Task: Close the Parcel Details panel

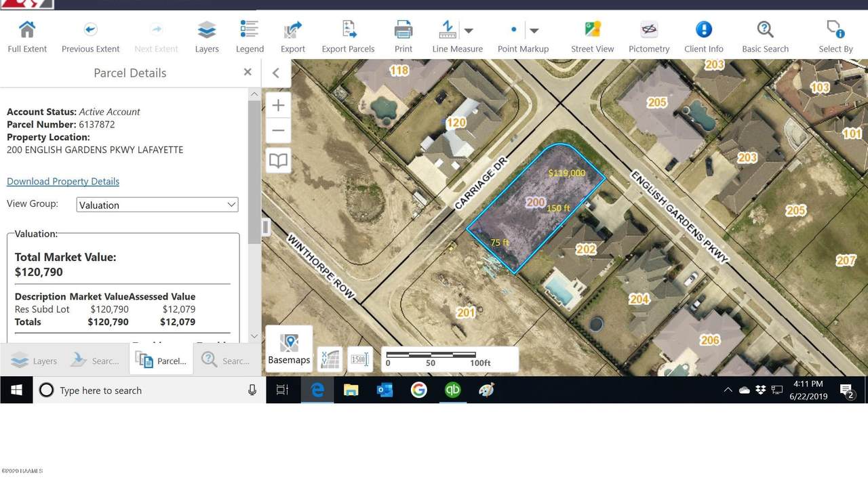Action: [248, 72]
